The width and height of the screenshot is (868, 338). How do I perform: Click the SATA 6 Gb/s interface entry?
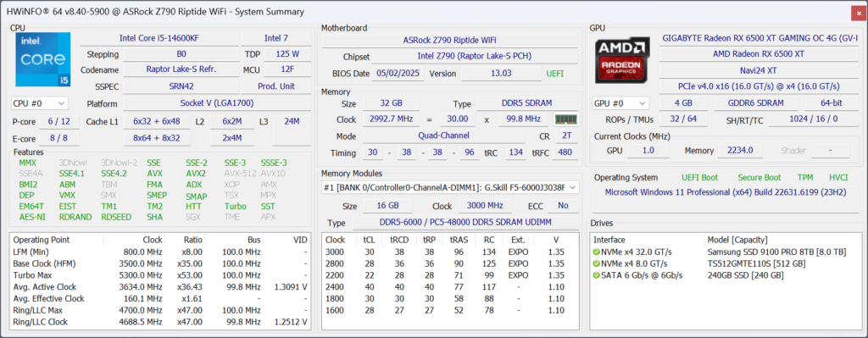(643, 275)
